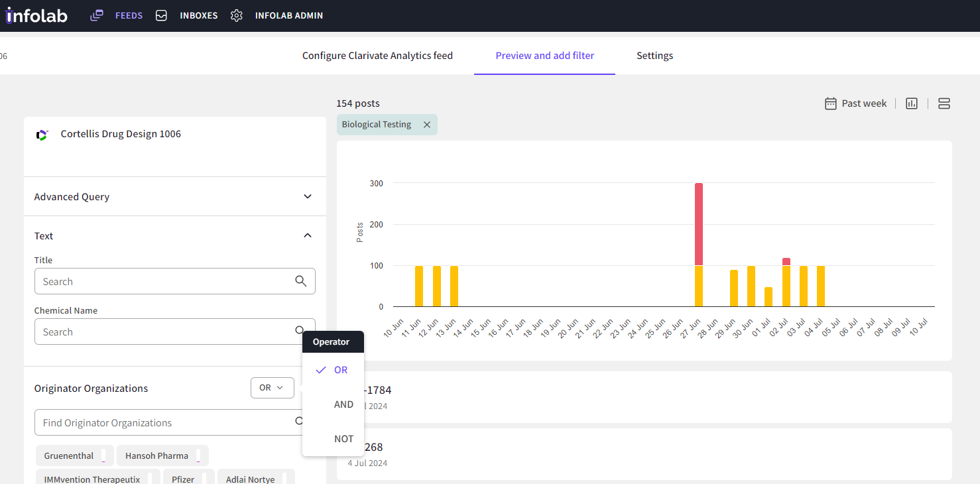Select the NOT operator option

(343, 439)
